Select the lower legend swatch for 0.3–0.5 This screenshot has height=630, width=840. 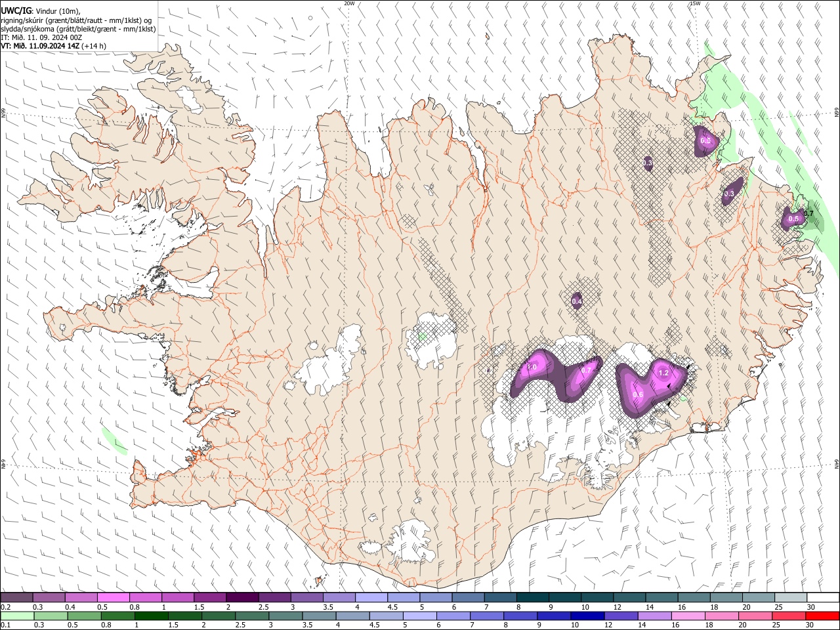pos(51,616)
